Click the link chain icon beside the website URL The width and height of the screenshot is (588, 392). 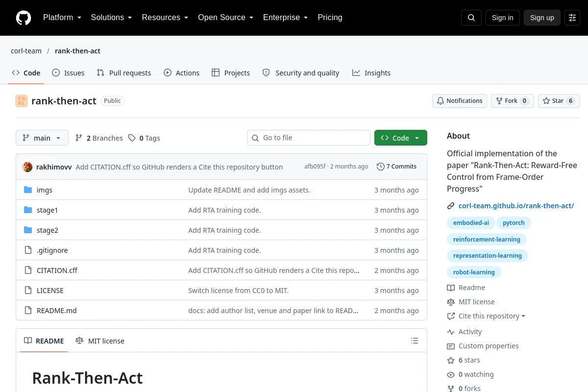tap(451, 206)
